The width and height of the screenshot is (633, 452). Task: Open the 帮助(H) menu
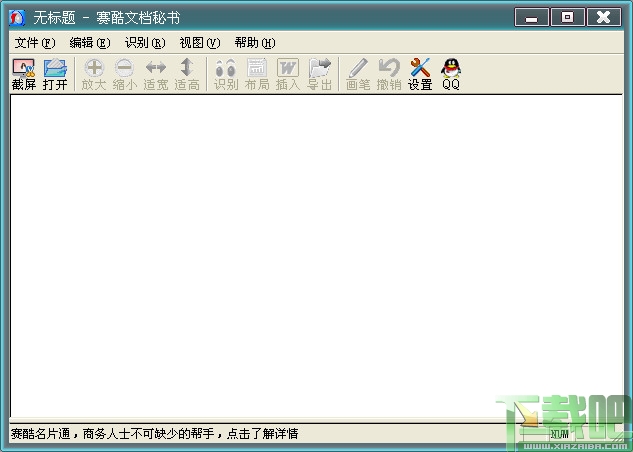[255, 42]
